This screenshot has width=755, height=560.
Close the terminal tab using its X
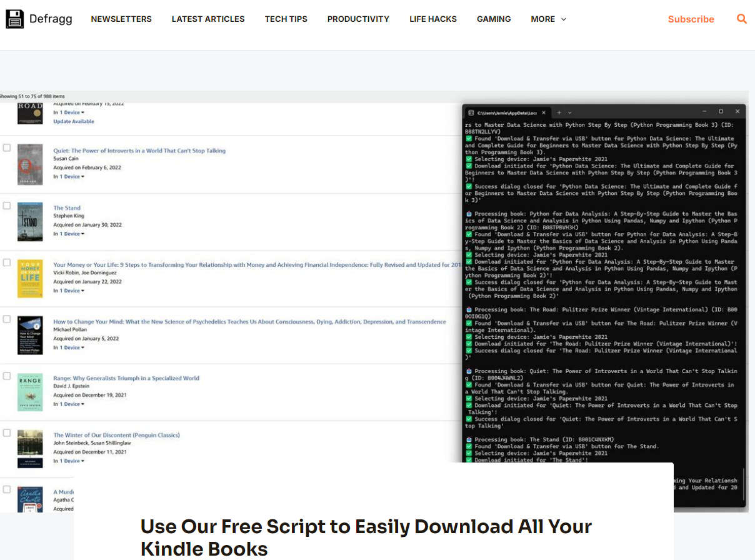(x=544, y=112)
